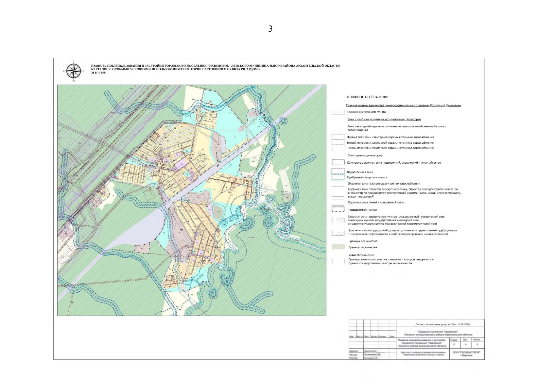Click the "Граница земельного участка" legend symbol
Viewport: 555px width, 392px height.
pos(338,261)
